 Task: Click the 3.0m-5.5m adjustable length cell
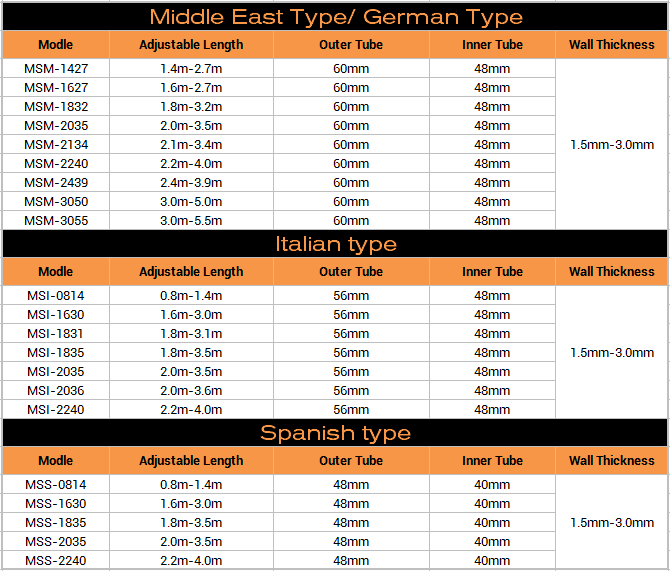point(191,221)
